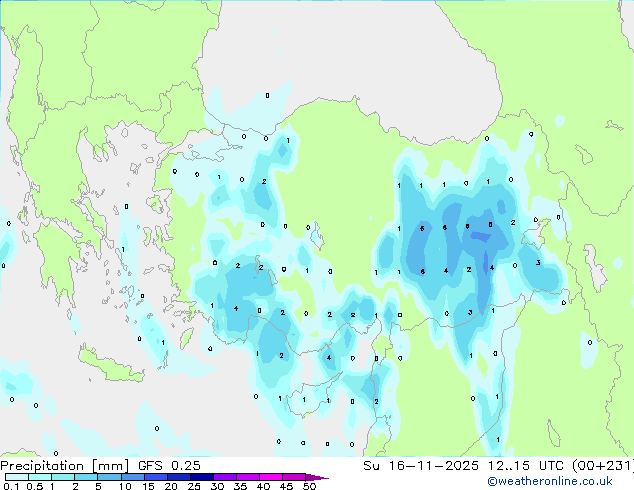Viewport: 634px width, 490px height.
Task: Select the 20–25 mm dark blue legend swatch
Action: [x=179, y=477]
